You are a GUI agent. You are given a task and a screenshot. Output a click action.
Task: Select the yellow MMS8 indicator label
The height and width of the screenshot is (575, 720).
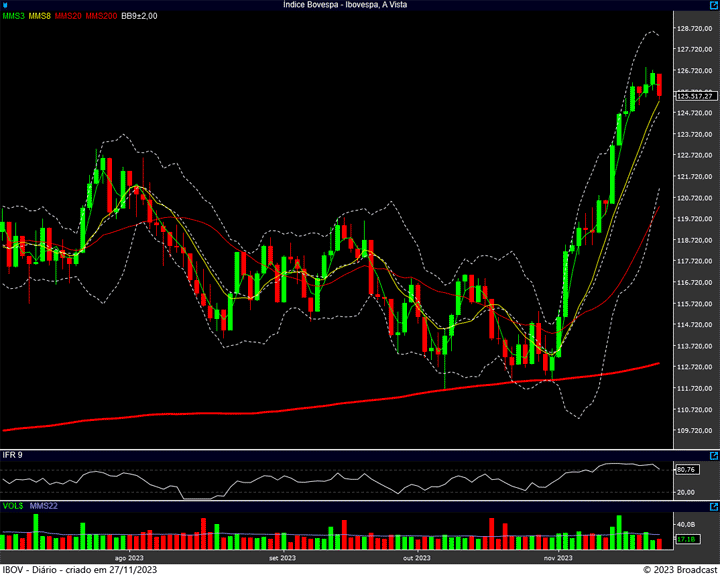tap(40, 17)
